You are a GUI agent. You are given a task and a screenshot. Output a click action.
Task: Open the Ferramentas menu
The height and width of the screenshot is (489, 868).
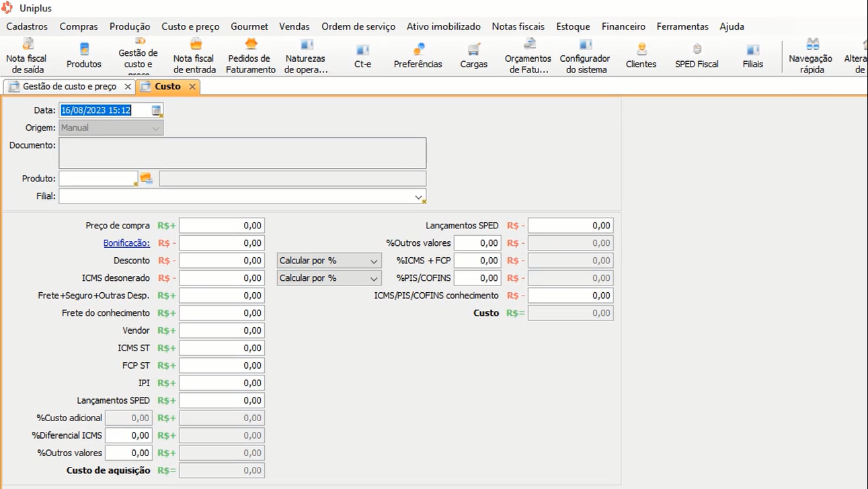coord(682,27)
